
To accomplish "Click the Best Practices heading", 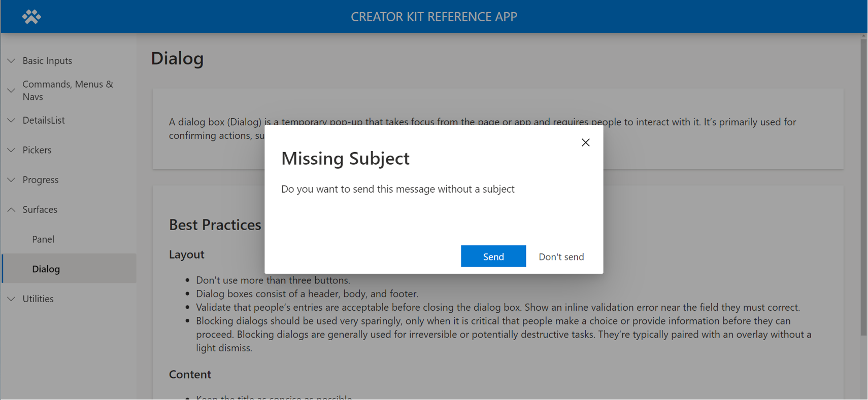I will [215, 225].
